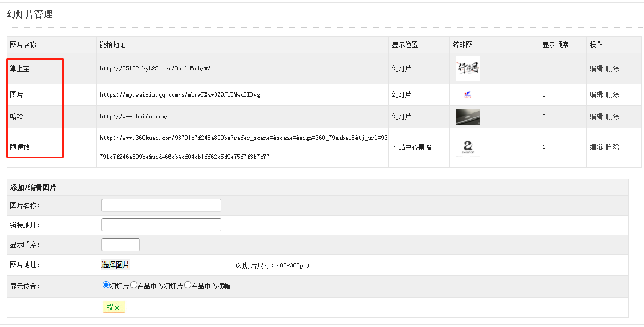The image size is (644, 327).
Task: Click the 显示顺序 order input field
Action: click(121, 245)
